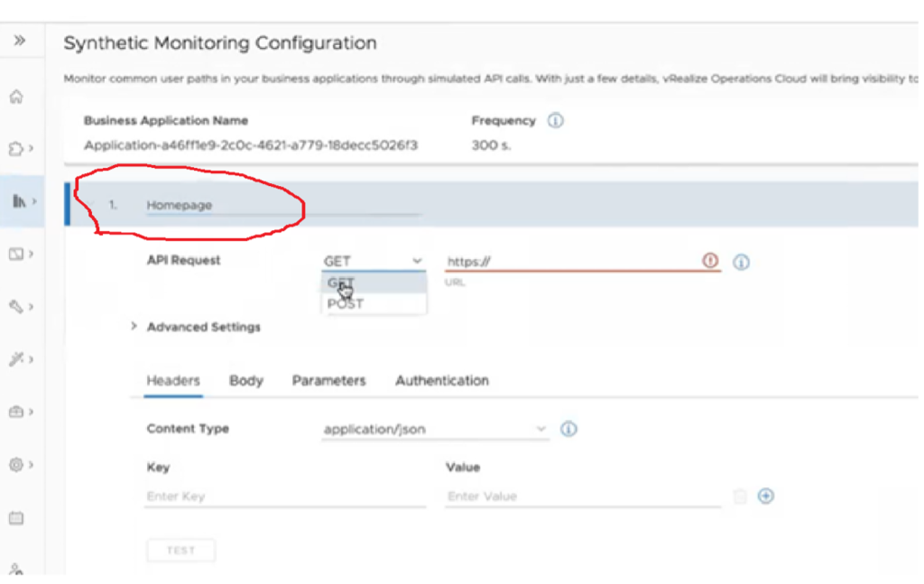Choose POST from the method list
The height and width of the screenshot is (584, 924).
point(346,304)
